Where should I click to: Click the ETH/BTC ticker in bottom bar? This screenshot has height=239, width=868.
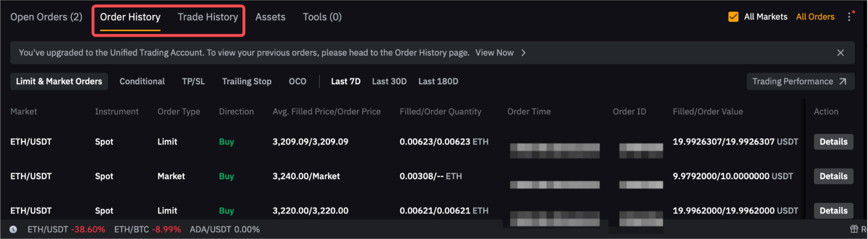click(x=147, y=229)
